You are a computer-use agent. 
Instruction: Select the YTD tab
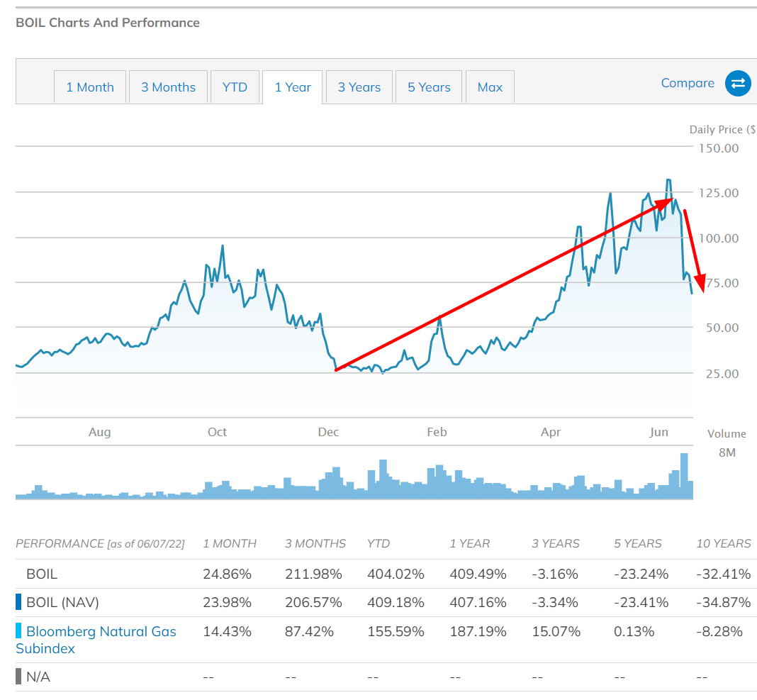(235, 87)
